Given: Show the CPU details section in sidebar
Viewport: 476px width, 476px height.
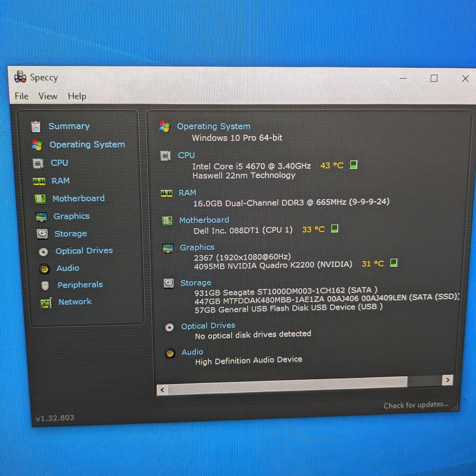Looking at the screenshot, I should (x=59, y=163).
